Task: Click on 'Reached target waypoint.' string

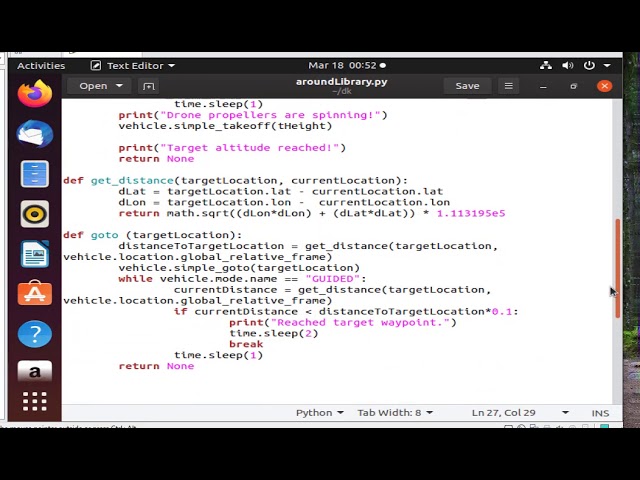Action: click(360, 322)
